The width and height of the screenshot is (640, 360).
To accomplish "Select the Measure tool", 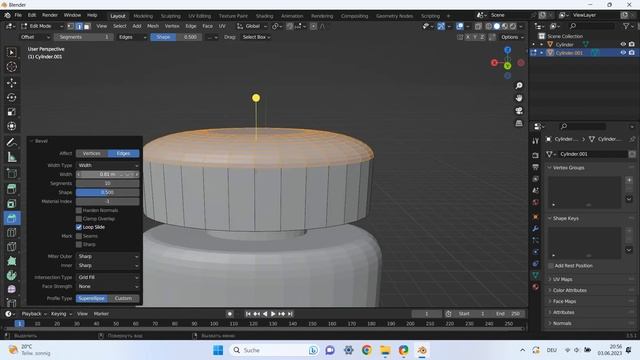I will (11, 157).
